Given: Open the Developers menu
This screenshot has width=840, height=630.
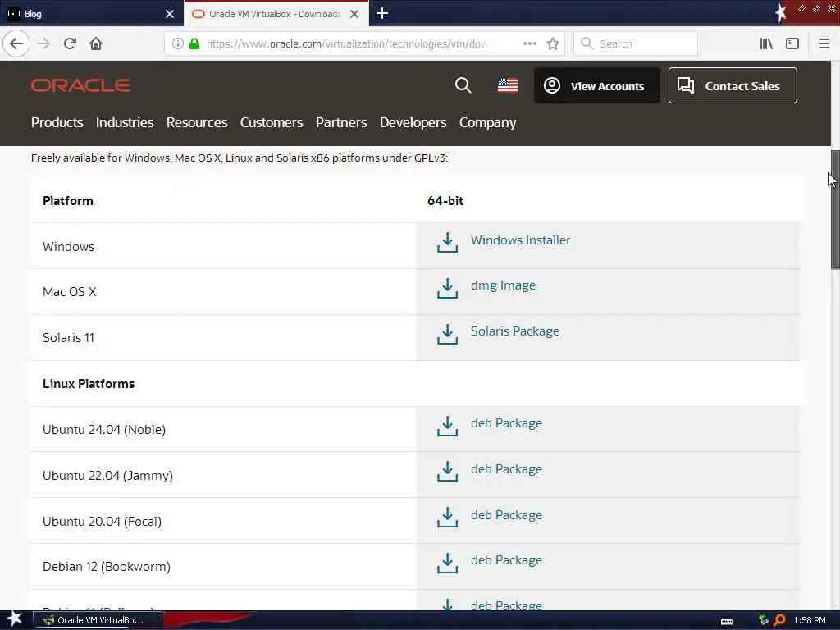Looking at the screenshot, I should (413, 123).
